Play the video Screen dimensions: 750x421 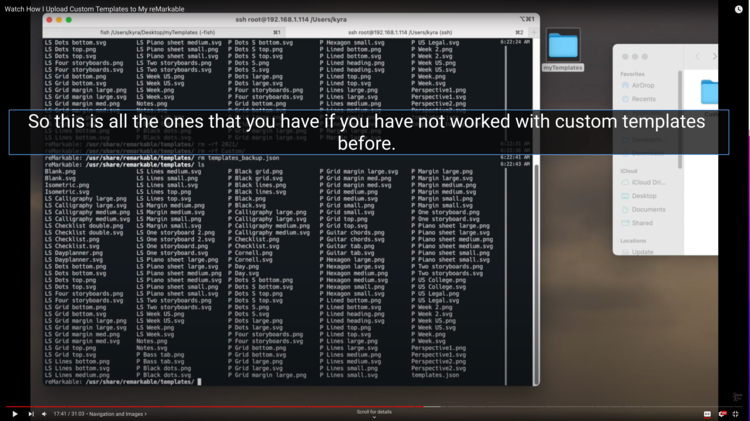pyautogui.click(x=15, y=414)
